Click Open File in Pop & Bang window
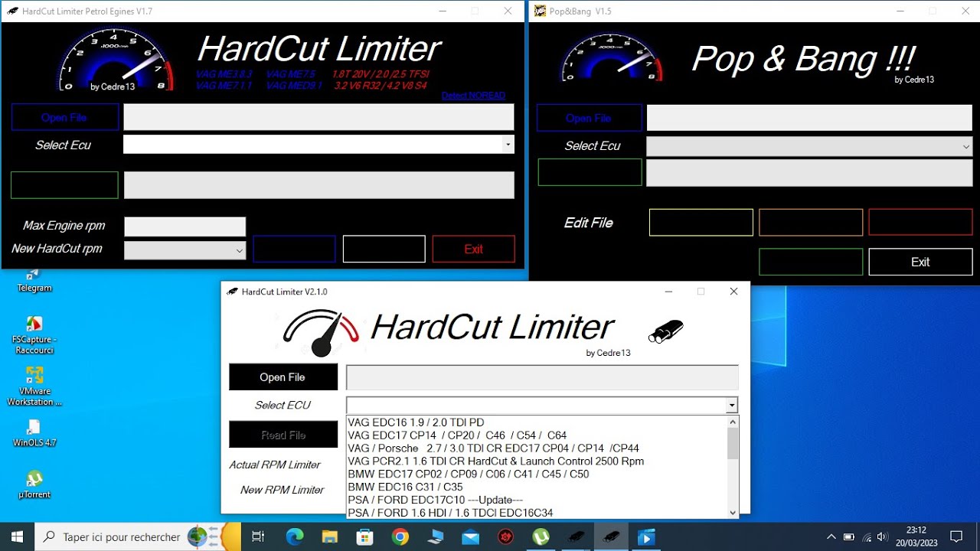Screen dimensions: 980x551 point(589,118)
